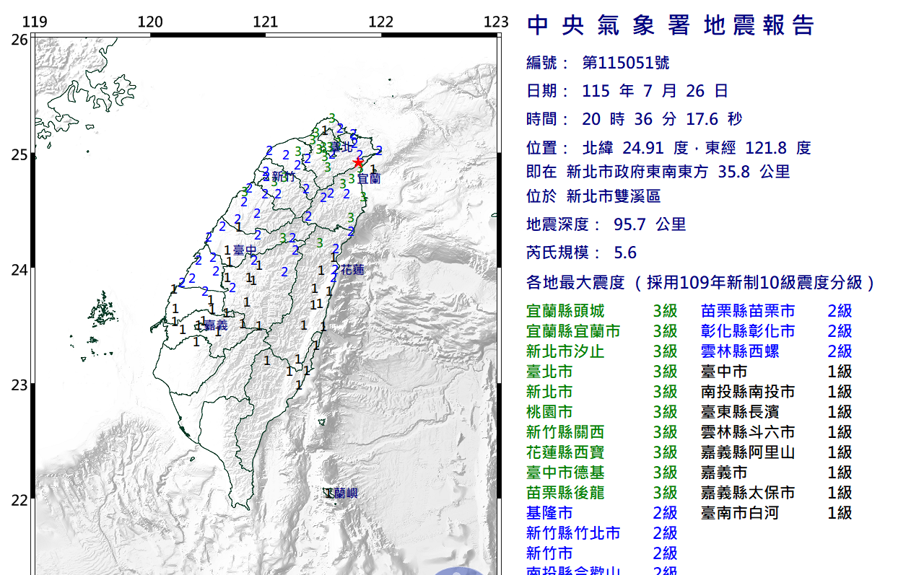Click the 彰化縣彰化市 intensity row
Image resolution: width=924 pixels, height=575 pixels.
tap(777, 331)
